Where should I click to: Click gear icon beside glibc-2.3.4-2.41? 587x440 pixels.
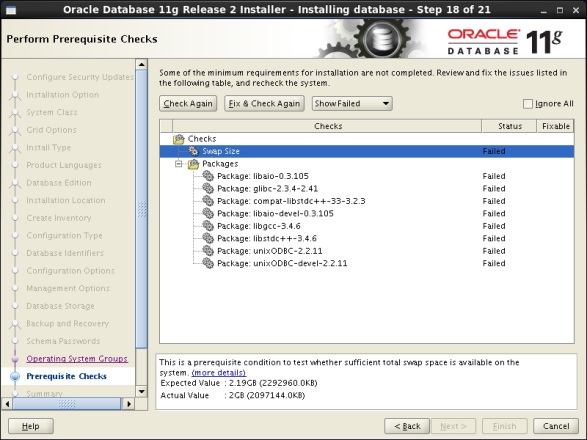point(208,188)
